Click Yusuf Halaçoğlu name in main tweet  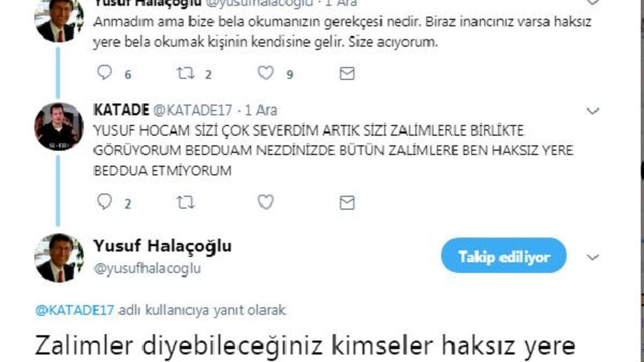[163, 246]
